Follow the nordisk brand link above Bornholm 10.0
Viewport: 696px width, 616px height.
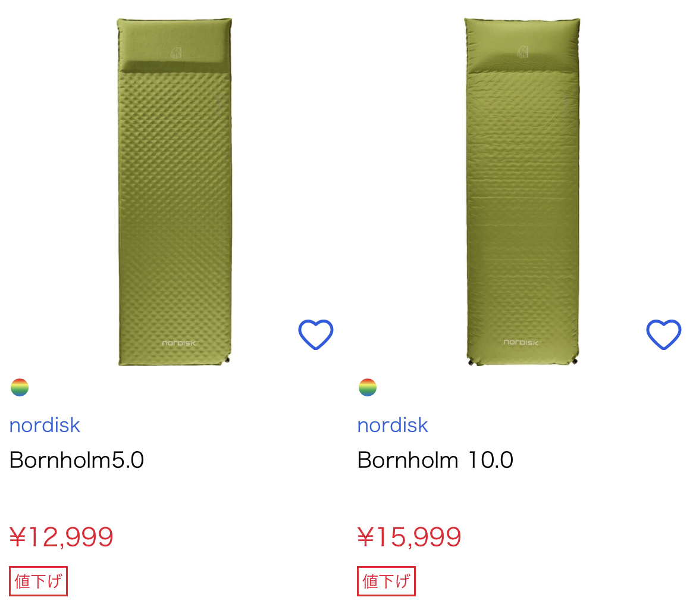(393, 425)
